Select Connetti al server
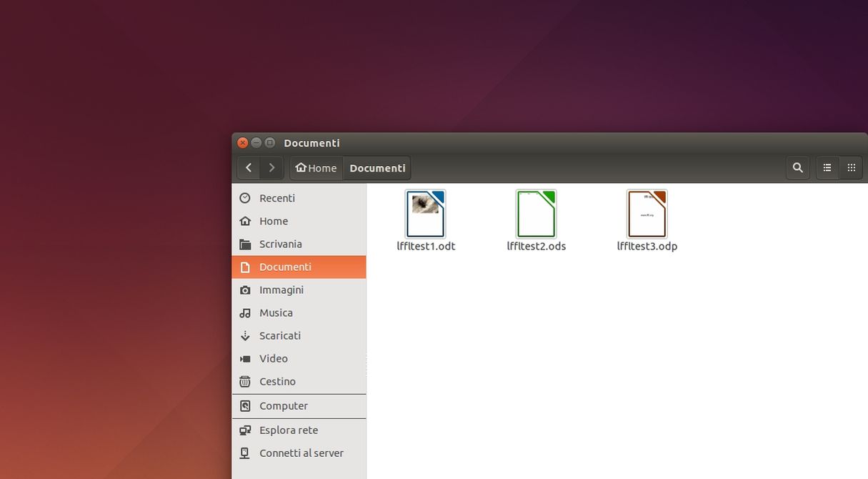868x479 pixels. pyautogui.click(x=301, y=453)
